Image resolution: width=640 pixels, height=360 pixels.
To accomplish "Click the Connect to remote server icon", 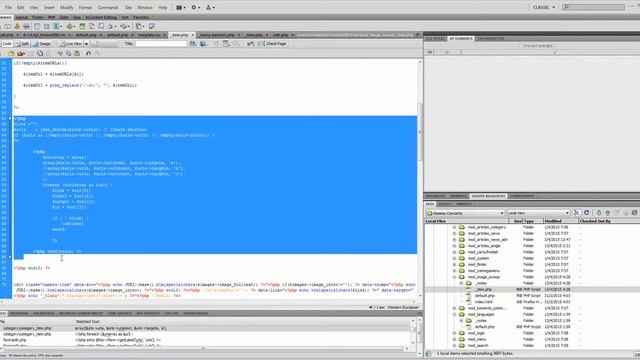I will coord(576,213).
